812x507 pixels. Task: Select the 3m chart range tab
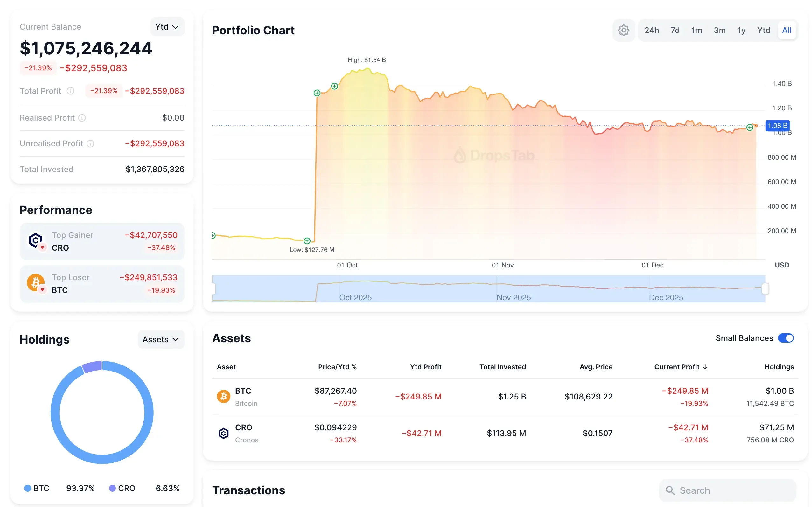coord(719,30)
